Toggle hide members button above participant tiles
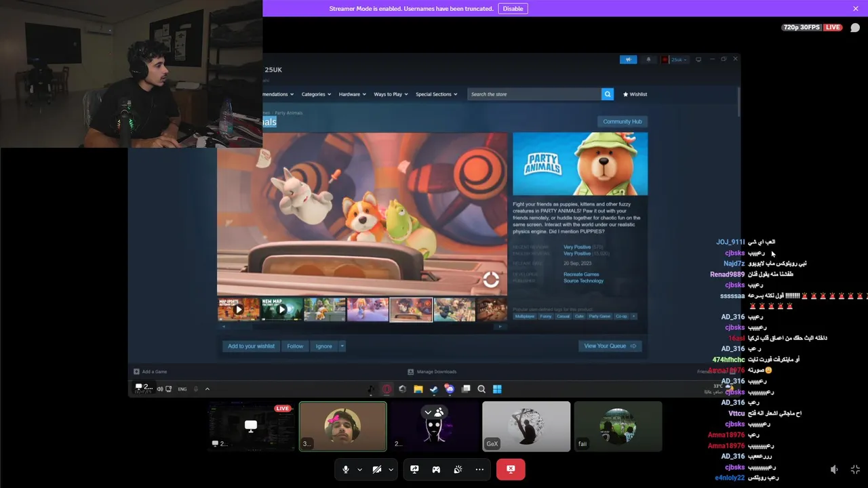The height and width of the screenshot is (488, 868). click(x=434, y=412)
